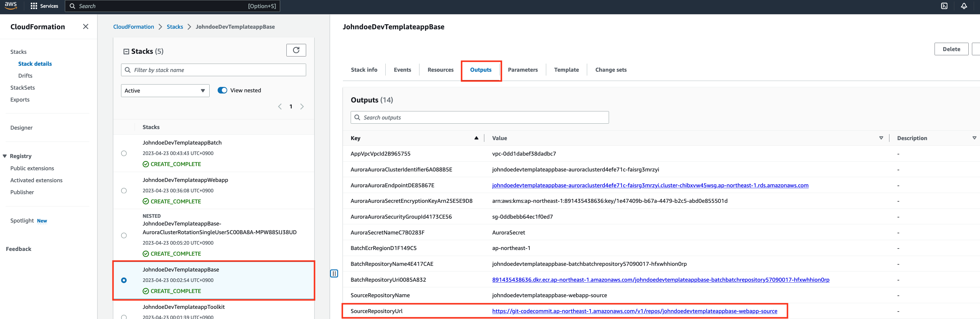
Task: Focus the top Search bar
Action: pyautogui.click(x=172, y=6)
